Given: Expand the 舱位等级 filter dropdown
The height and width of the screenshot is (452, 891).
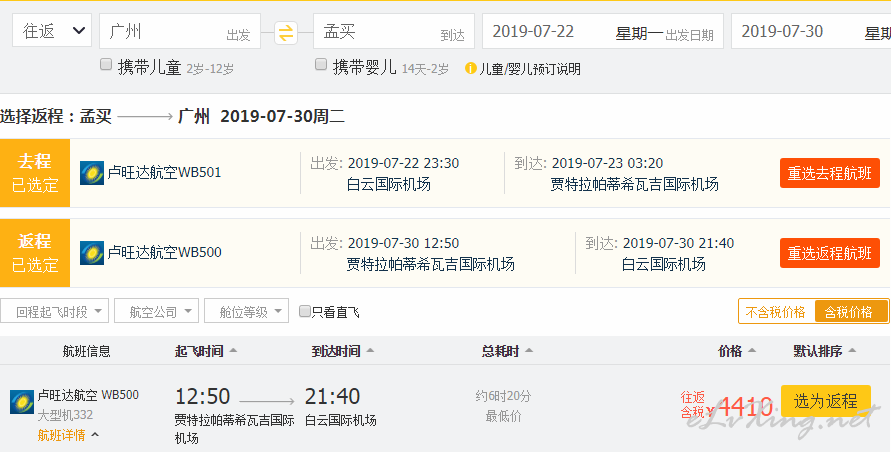Looking at the screenshot, I should (246, 312).
